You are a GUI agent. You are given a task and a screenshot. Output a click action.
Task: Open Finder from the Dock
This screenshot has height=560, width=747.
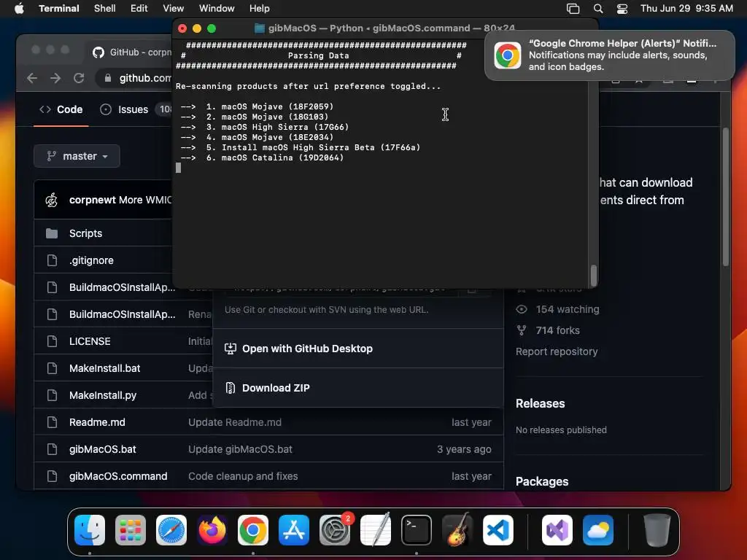90,530
